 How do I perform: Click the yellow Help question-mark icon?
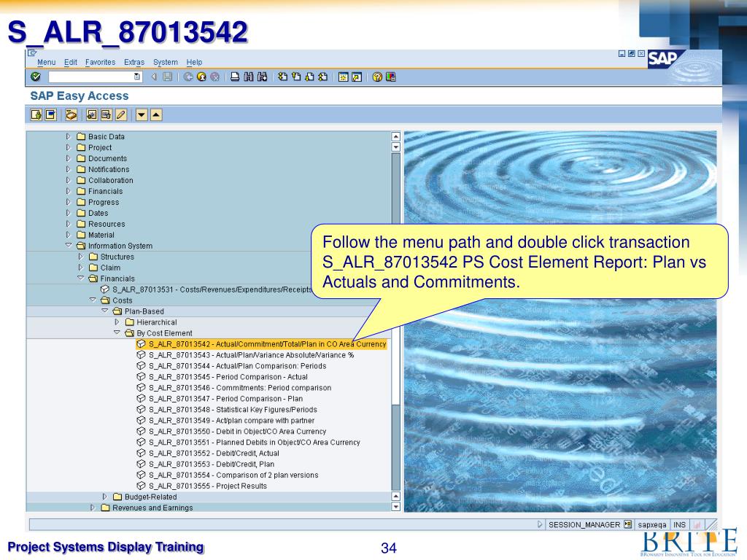coord(377,77)
